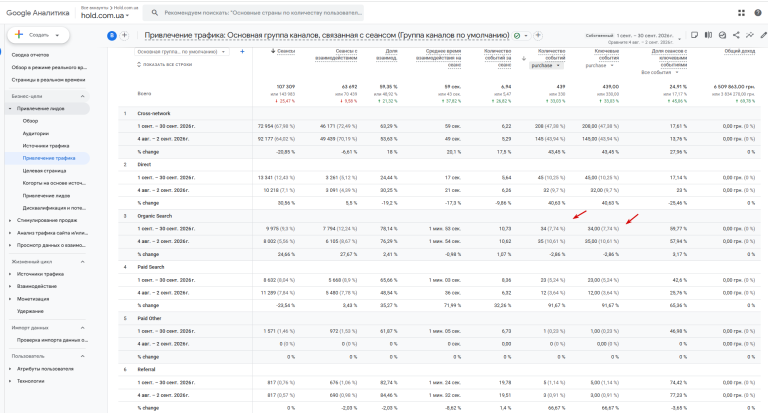Open Удержание report in sidebar

click(x=30, y=311)
